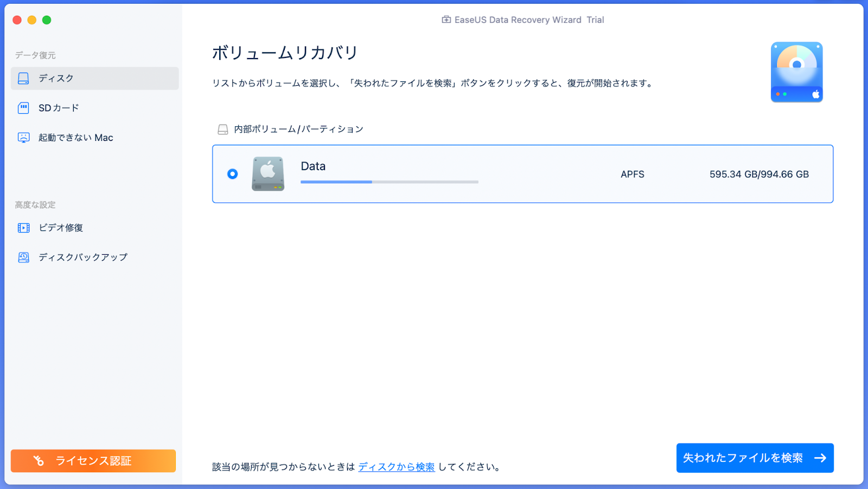Click the large disk recovery illustration

(x=796, y=72)
